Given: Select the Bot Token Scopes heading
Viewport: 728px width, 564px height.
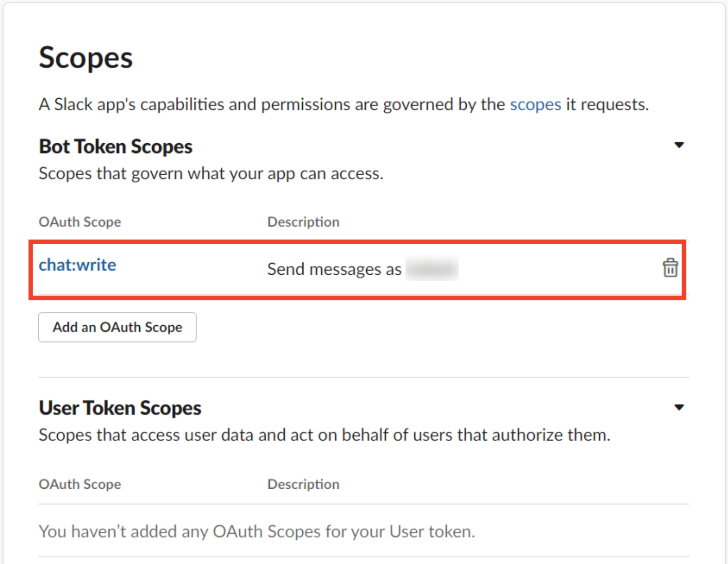Looking at the screenshot, I should click(x=116, y=147).
